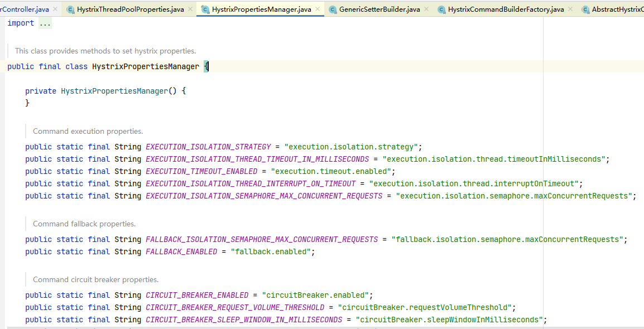The width and height of the screenshot is (644, 329).
Task: Close the Controller.java tab
Action: (55, 9)
